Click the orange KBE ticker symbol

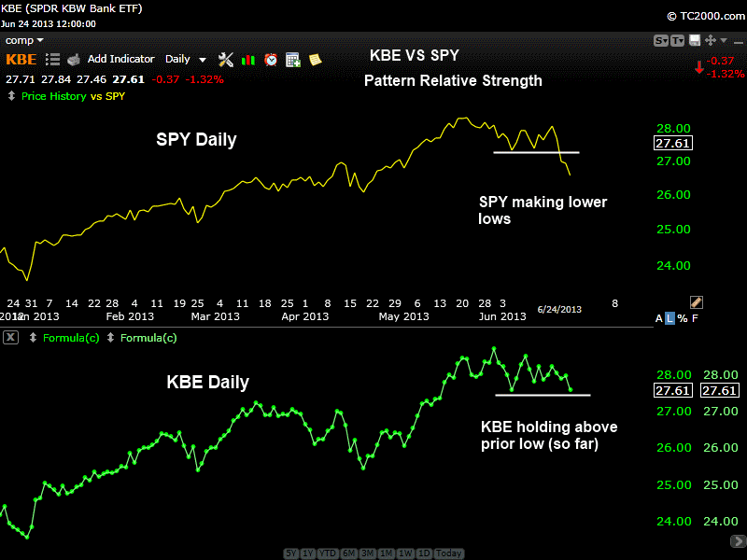pyautogui.click(x=21, y=60)
